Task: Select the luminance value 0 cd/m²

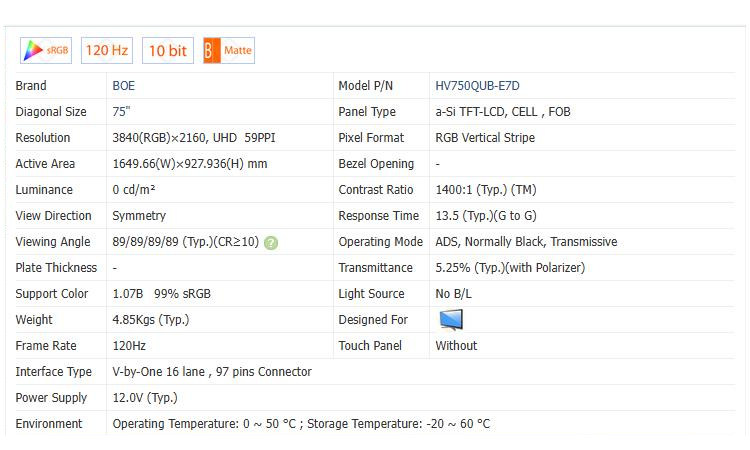Action: click(x=134, y=189)
